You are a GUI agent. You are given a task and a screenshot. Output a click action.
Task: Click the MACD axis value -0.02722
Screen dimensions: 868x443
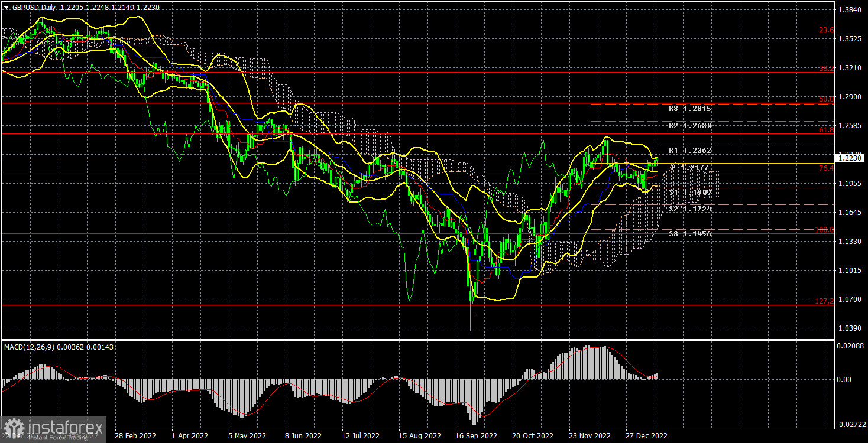pos(853,424)
